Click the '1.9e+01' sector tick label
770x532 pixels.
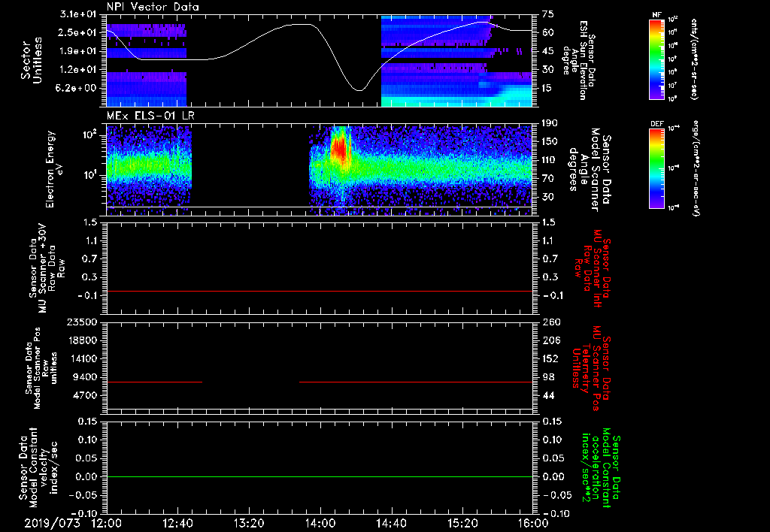77,51
